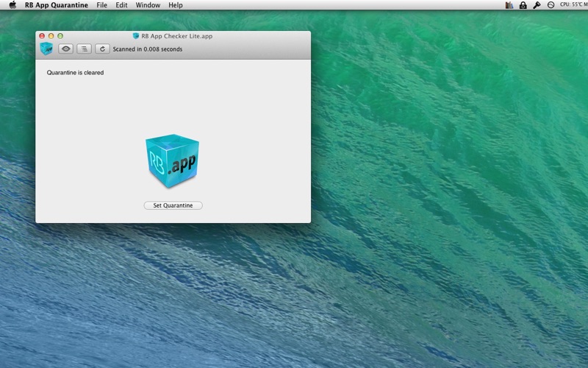
Task: Click the flashlight key icon in menu bar
Action: (x=537, y=5)
